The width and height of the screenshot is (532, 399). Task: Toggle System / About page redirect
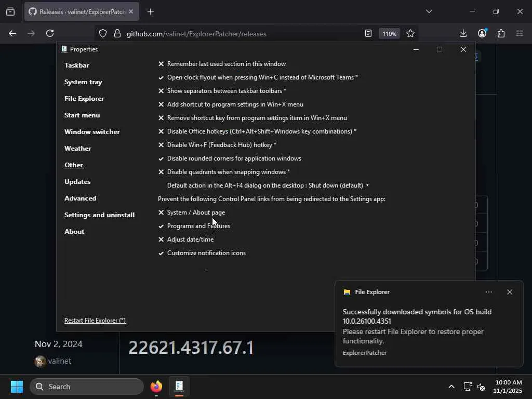192,212
